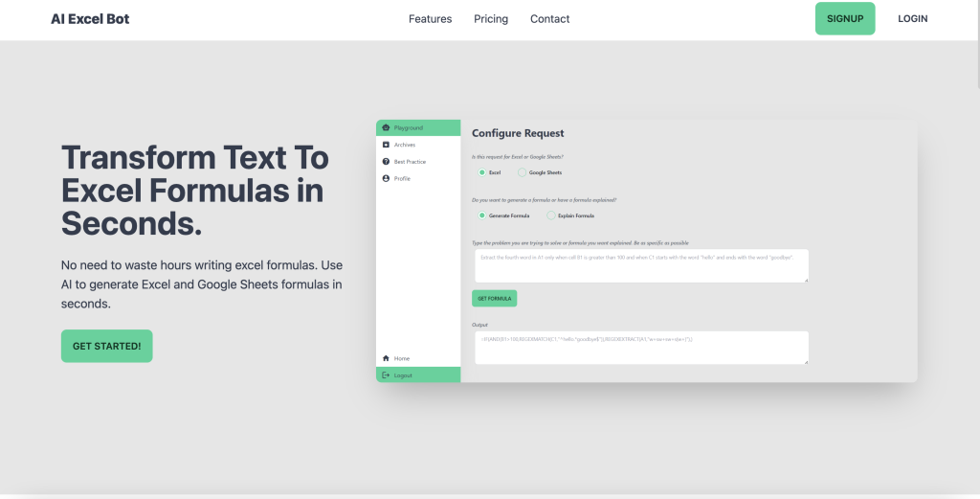Click the GET STARTED! button

pyautogui.click(x=107, y=346)
